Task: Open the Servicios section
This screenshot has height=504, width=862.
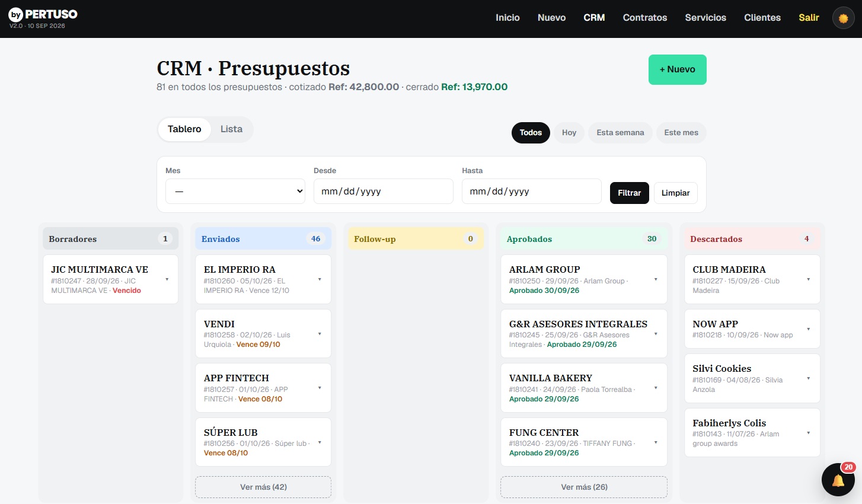Action: click(705, 18)
